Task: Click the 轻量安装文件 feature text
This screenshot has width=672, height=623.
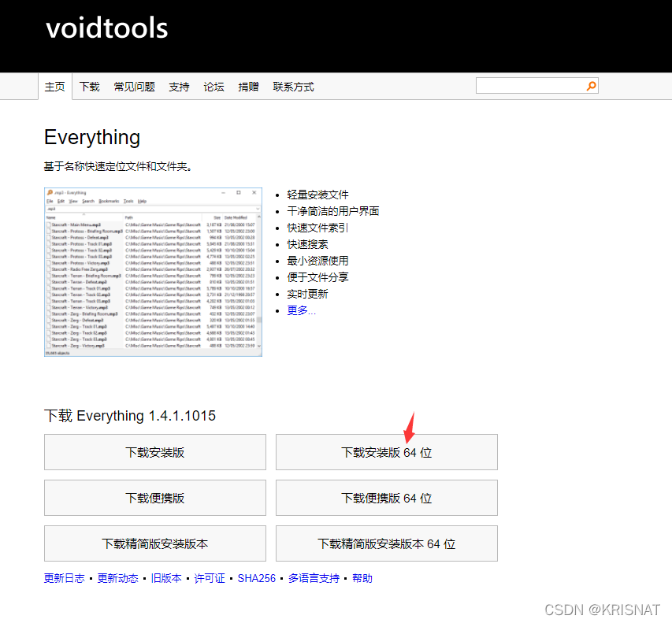Action: point(317,195)
